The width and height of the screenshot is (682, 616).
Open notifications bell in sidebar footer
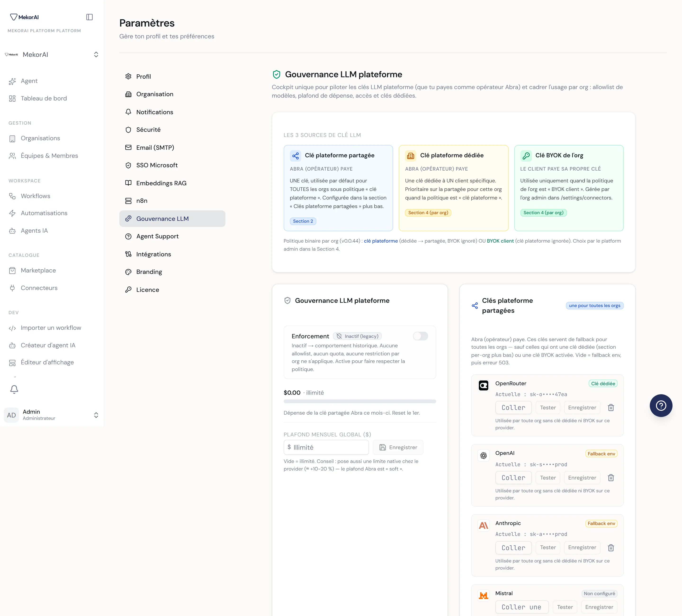click(x=14, y=389)
